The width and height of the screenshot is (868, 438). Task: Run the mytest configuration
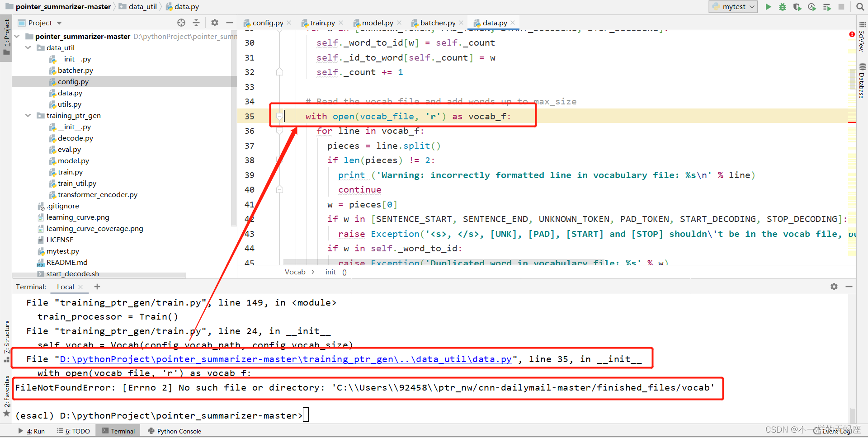click(x=768, y=7)
